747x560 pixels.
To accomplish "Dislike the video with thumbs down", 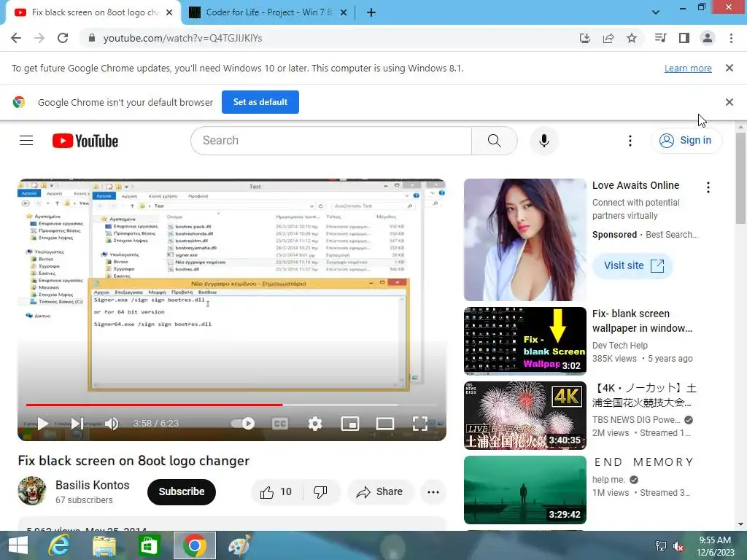I will pos(321,492).
